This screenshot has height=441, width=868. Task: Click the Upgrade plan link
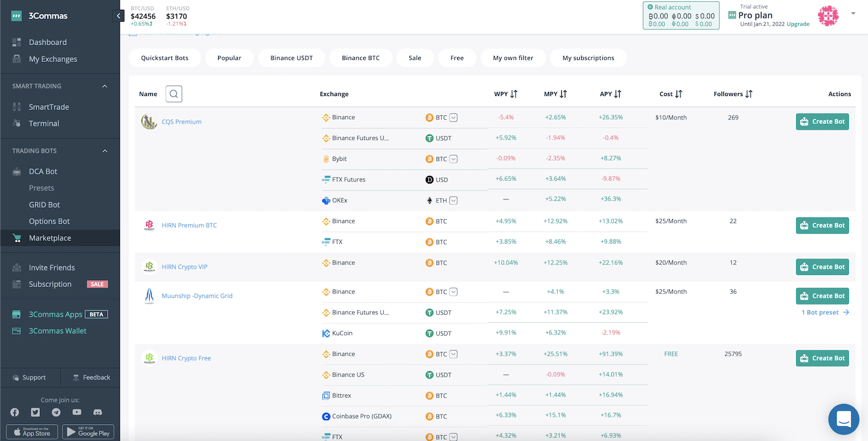[x=798, y=24]
